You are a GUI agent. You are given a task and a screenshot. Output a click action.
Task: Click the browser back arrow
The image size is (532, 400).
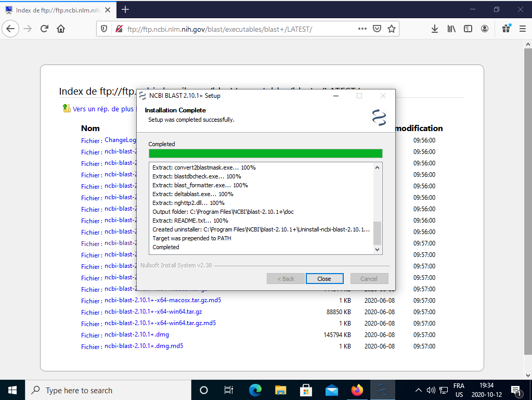10,29
